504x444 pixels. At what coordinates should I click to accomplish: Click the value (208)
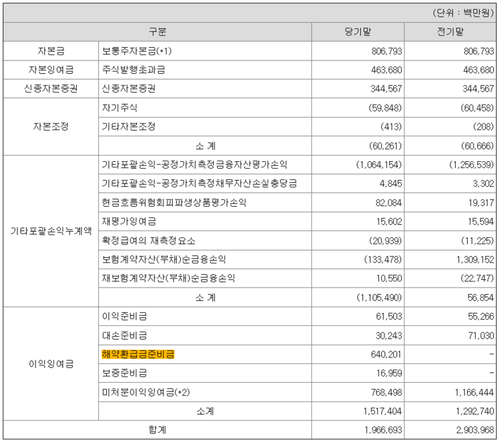tap(483, 126)
